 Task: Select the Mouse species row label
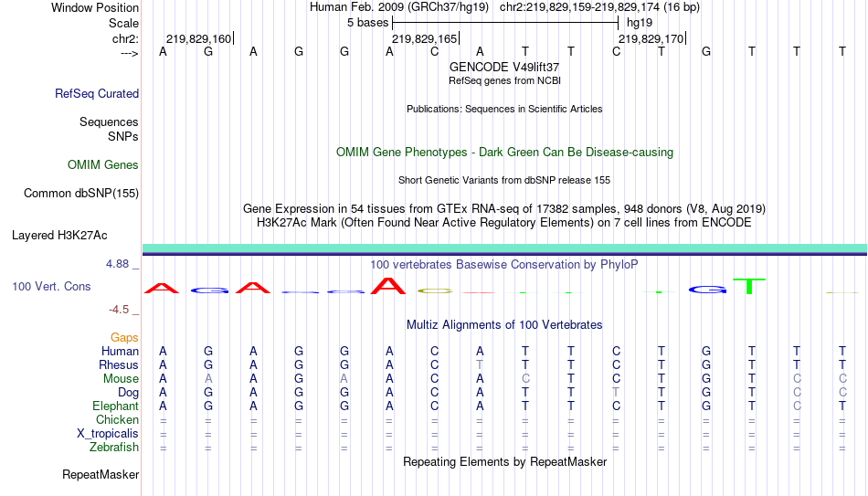point(122,379)
